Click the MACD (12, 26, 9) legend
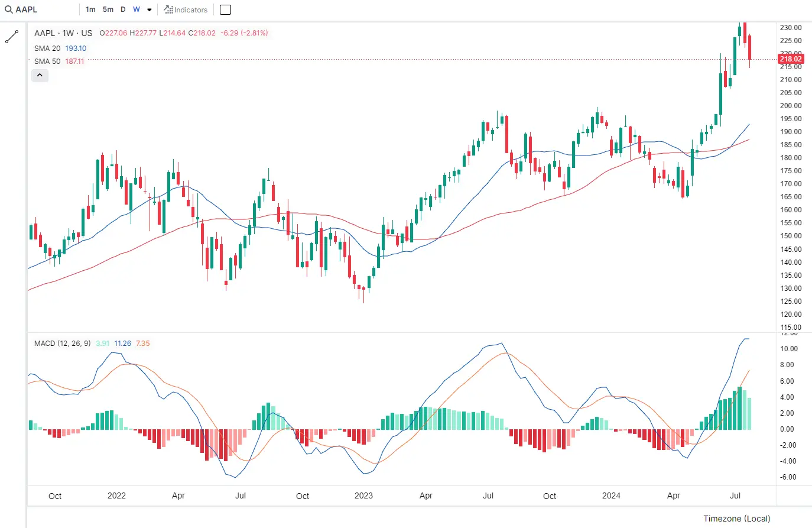The image size is (812, 528). [x=62, y=344]
